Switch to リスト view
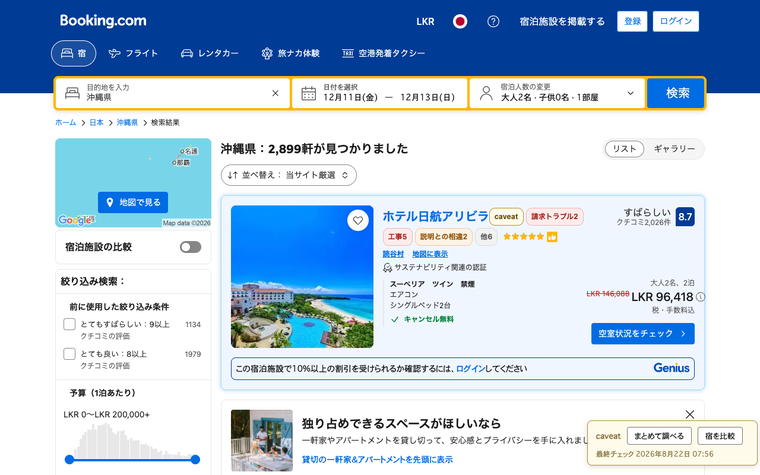The height and width of the screenshot is (475, 760). pos(624,149)
